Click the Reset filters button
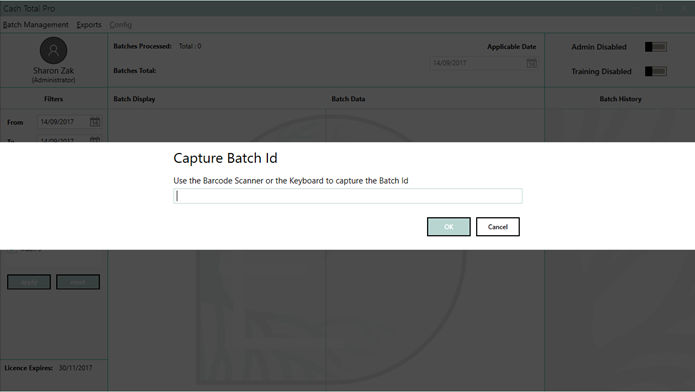This screenshot has height=392, width=695. (78, 282)
